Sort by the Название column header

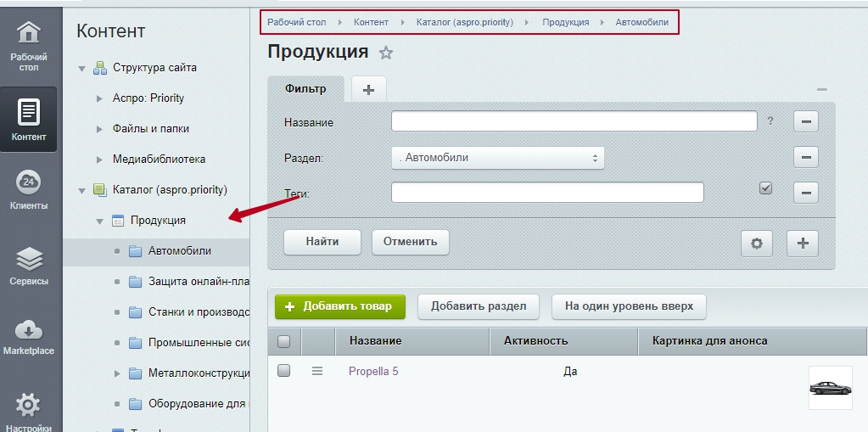coord(412,341)
